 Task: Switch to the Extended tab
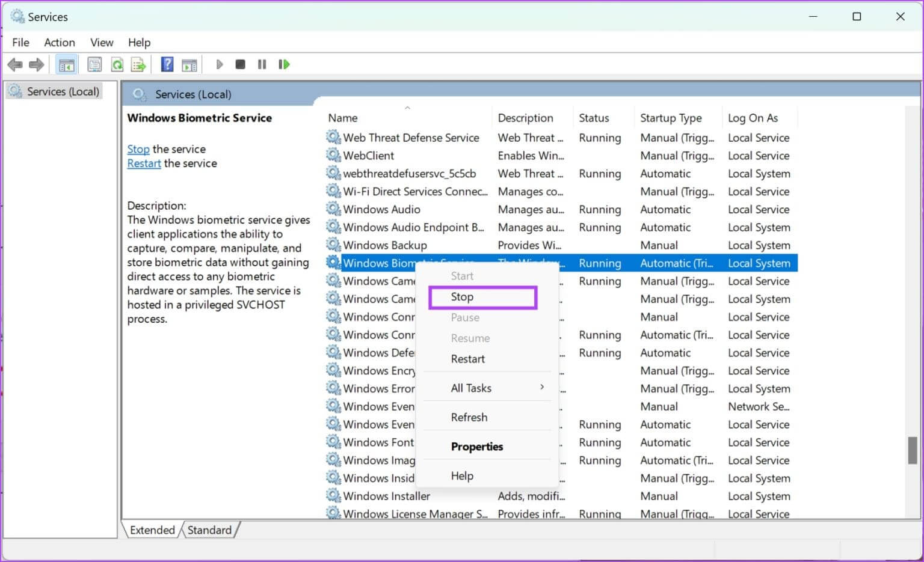[x=152, y=530]
